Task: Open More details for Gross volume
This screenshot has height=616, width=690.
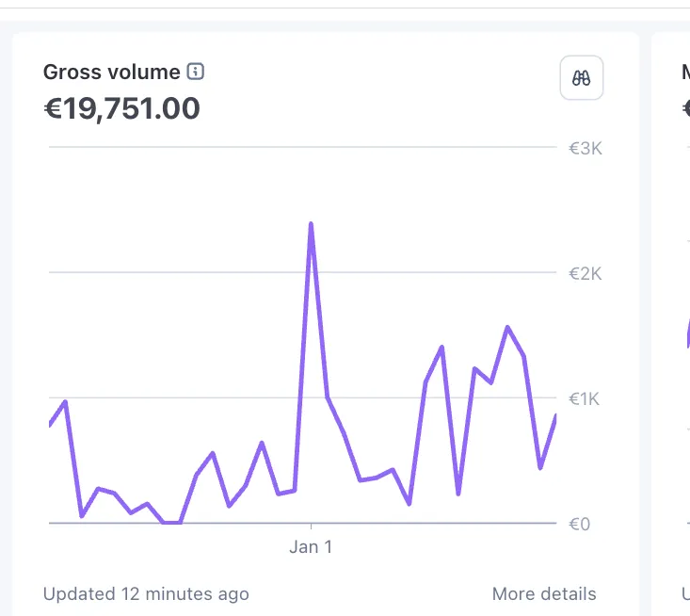Action: [544, 593]
